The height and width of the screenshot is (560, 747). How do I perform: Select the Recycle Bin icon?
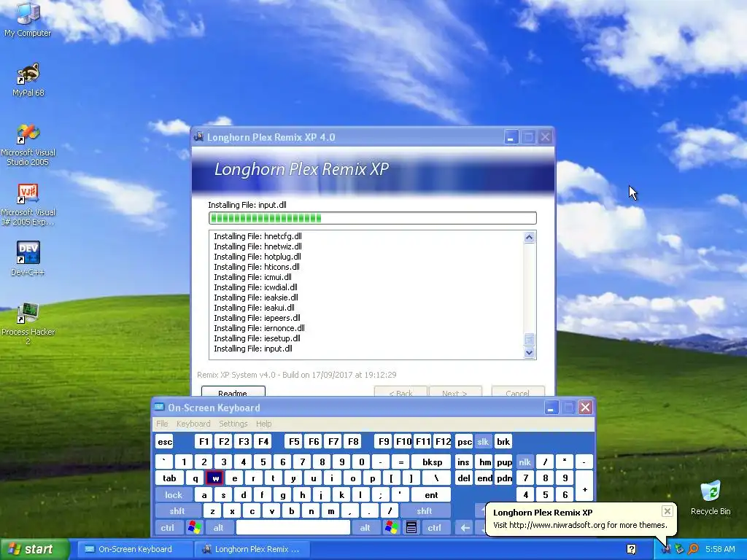pyautogui.click(x=711, y=498)
